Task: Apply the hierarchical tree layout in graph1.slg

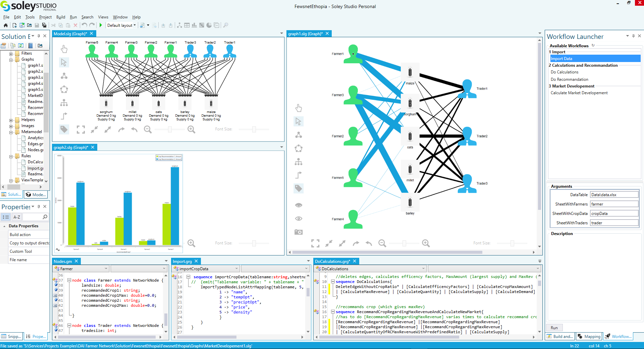Action: pyautogui.click(x=299, y=162)
